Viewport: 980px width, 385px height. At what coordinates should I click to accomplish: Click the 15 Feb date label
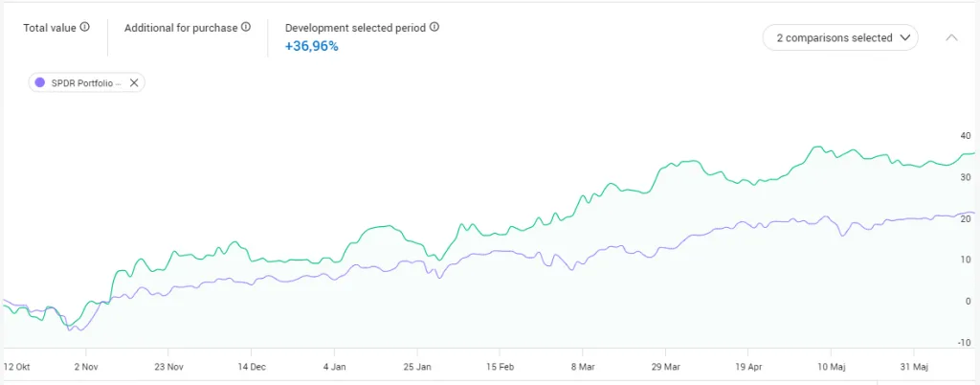pyautogui.click(x=501, y=366)
